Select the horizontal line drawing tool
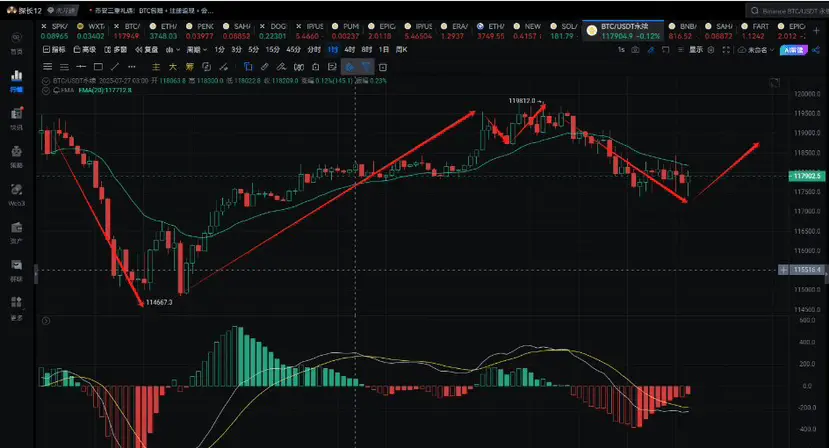 coord(81,67)
